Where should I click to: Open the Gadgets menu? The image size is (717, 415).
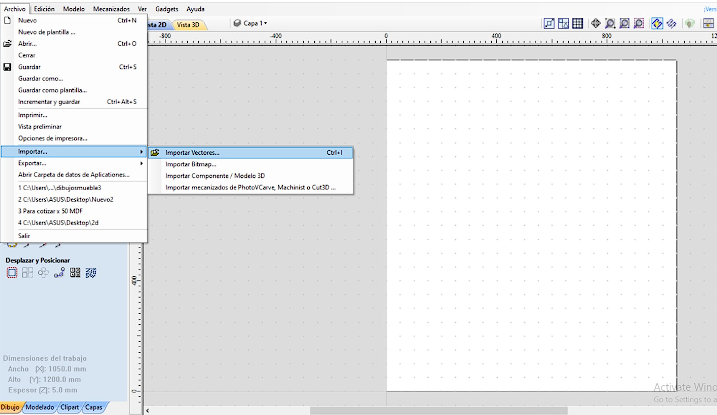pyautogui.click(x=166, y=9)
